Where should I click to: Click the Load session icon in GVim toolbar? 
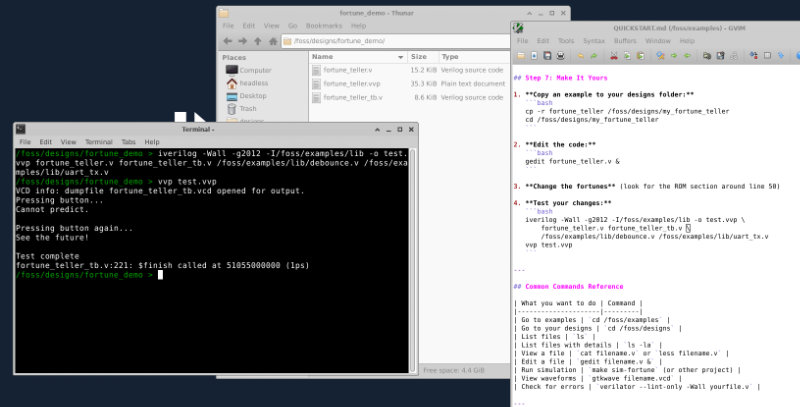[x=707, y=56]
